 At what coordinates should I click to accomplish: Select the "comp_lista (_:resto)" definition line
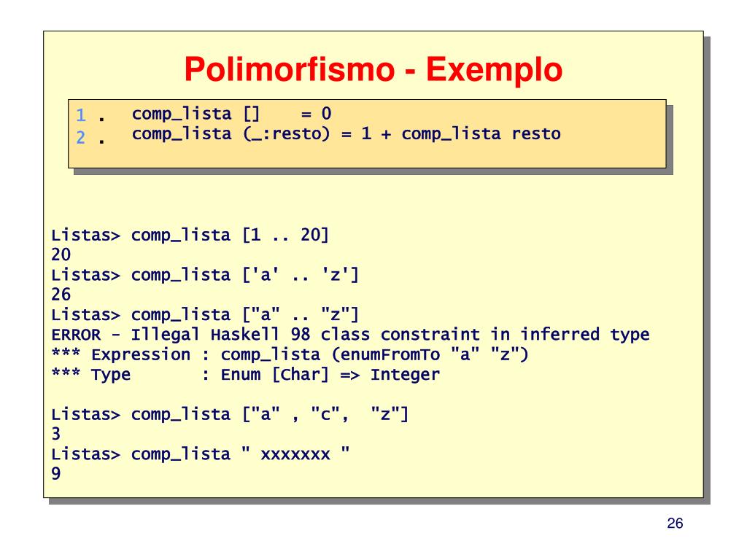click(347, 134)
